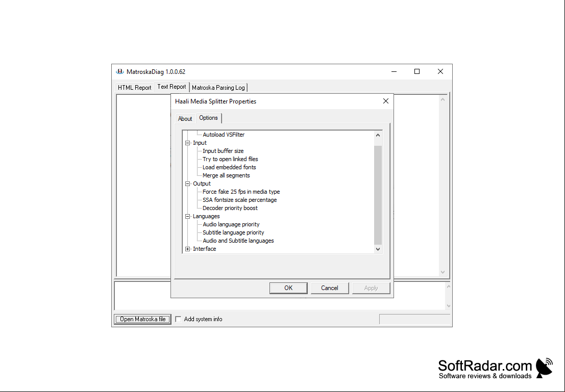Maximize the MatroskaDiag window
Screen dimensions: 565x392
[417, 72]
